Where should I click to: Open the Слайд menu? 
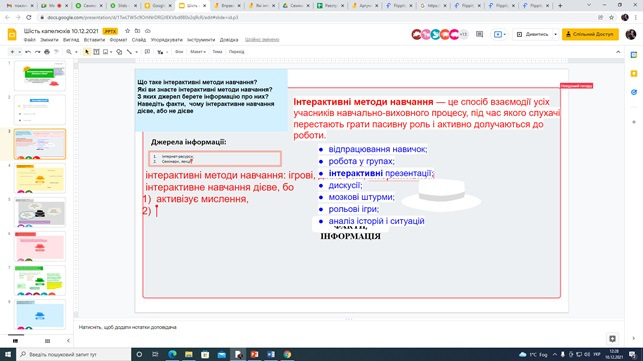tap(139, 40)
